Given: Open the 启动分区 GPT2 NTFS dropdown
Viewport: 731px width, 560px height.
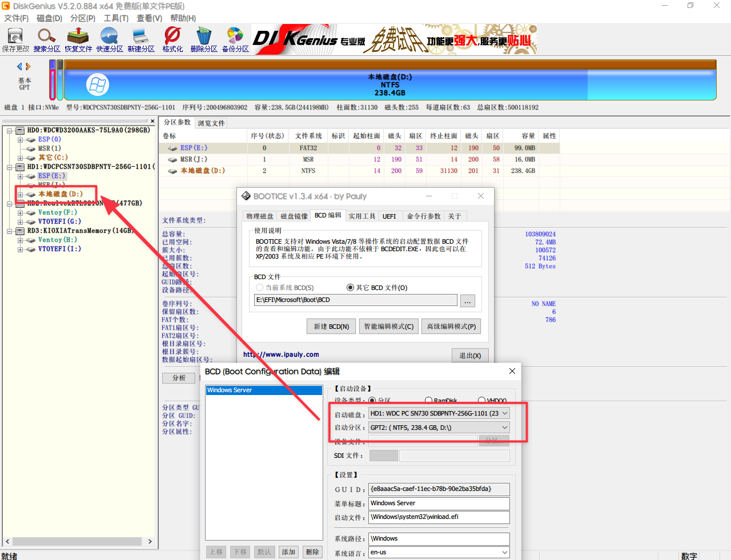Looking at the screenshot, I should tap(439, 428).
